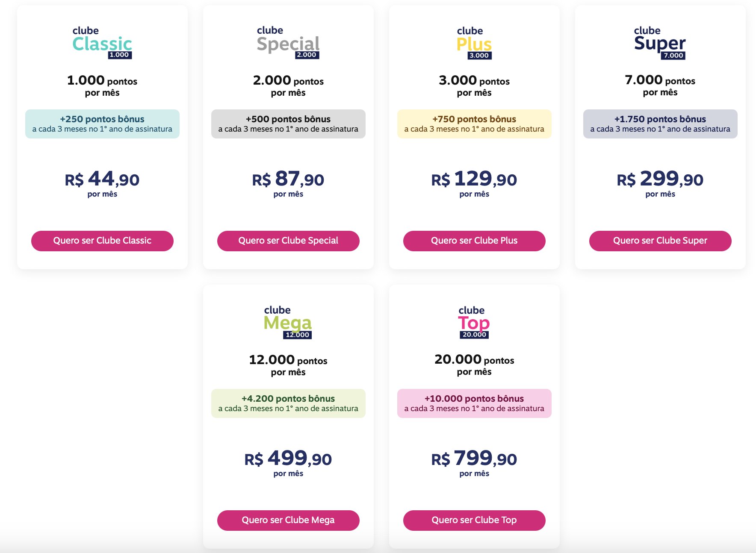Click the R$ 799,90 price text
Screen dimensions: 756x553
[x=474, y=459]
